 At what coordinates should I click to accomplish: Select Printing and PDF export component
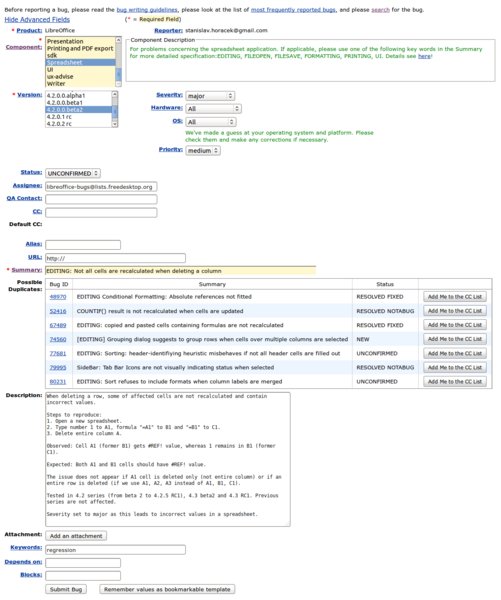(x=80, y=48)
